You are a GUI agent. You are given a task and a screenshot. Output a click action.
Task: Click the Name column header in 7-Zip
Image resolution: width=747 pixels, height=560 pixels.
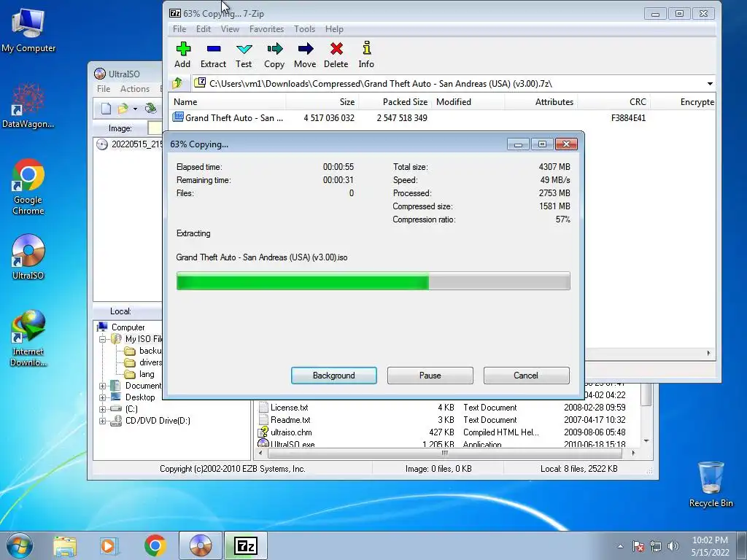pos(227,102)
